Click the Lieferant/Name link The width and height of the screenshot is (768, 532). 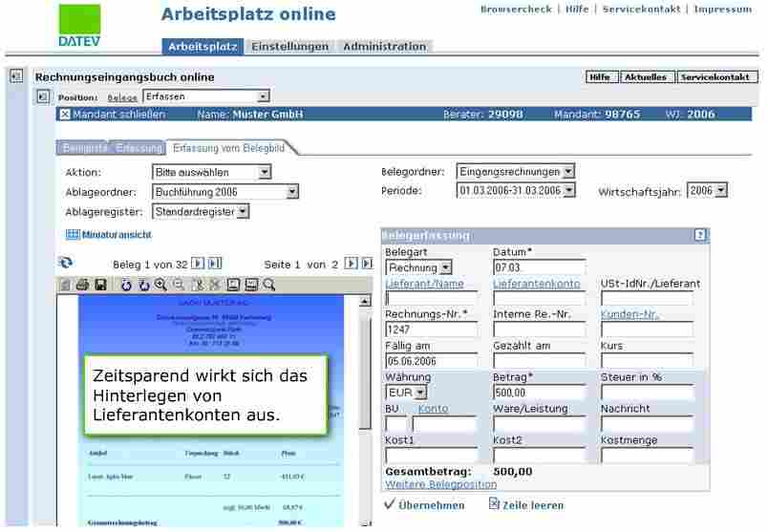coord(424,284)
